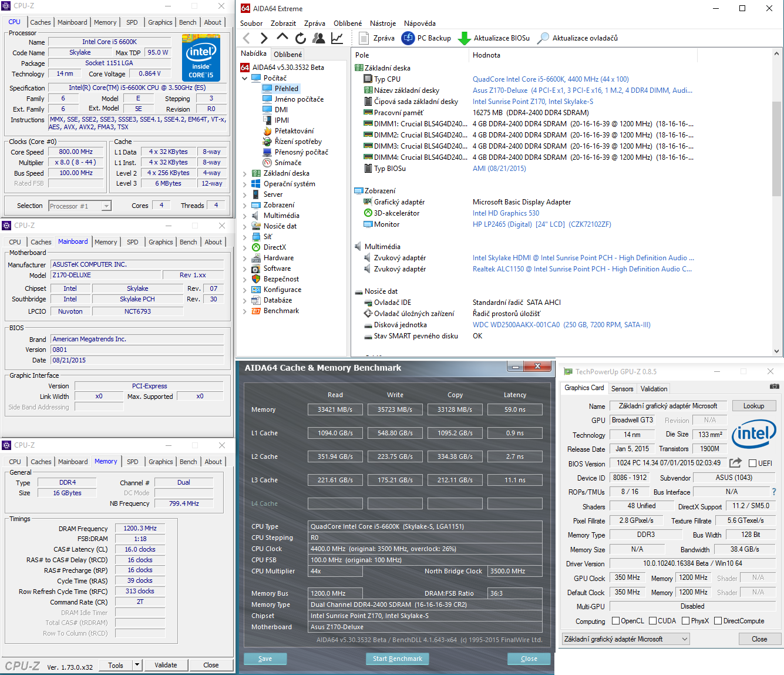This screenshot has height=675, width=784.
Task: Refresh the AIDA64 page
Action: 301,38
